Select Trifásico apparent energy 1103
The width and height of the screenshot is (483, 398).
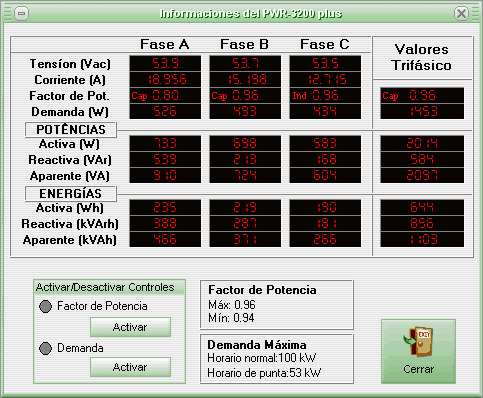click(x=422, y=239)
